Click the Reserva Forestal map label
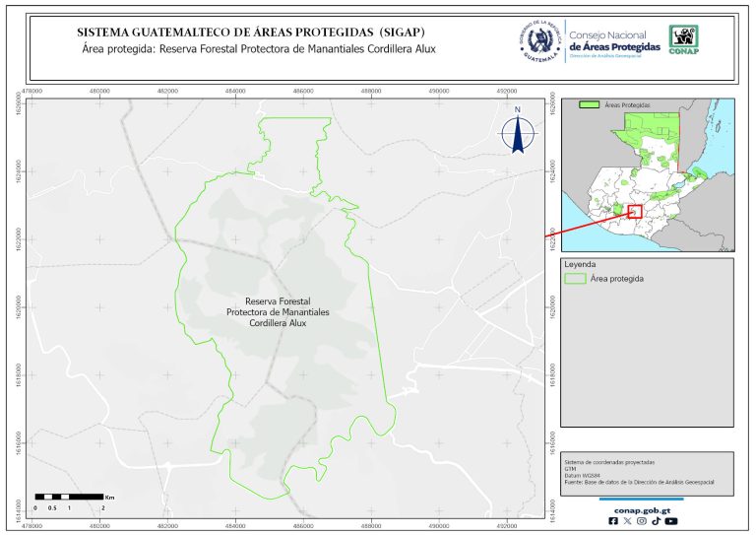The height and width of the screenshot is (535, 756). click(277, 311)
